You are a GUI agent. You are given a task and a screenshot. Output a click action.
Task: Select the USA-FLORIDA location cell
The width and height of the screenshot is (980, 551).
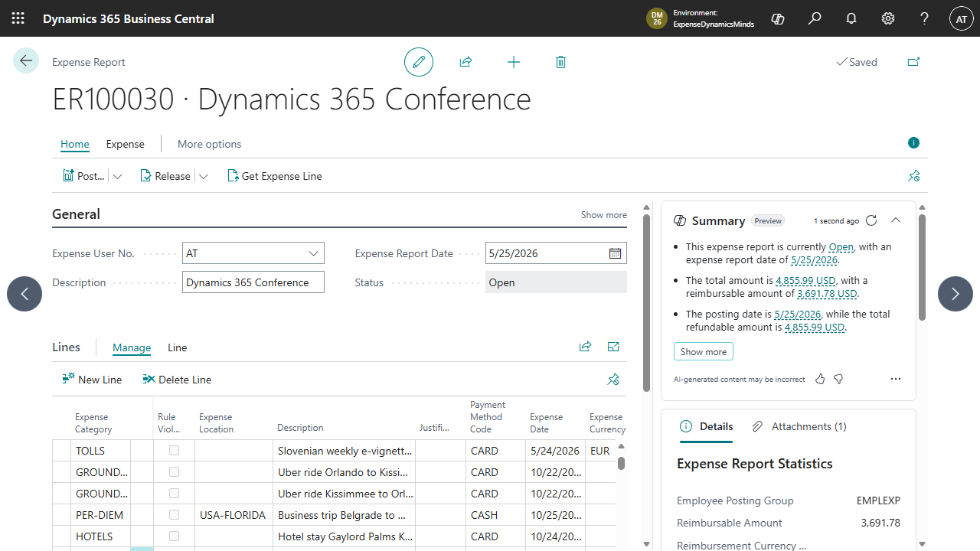coord(234,515)
